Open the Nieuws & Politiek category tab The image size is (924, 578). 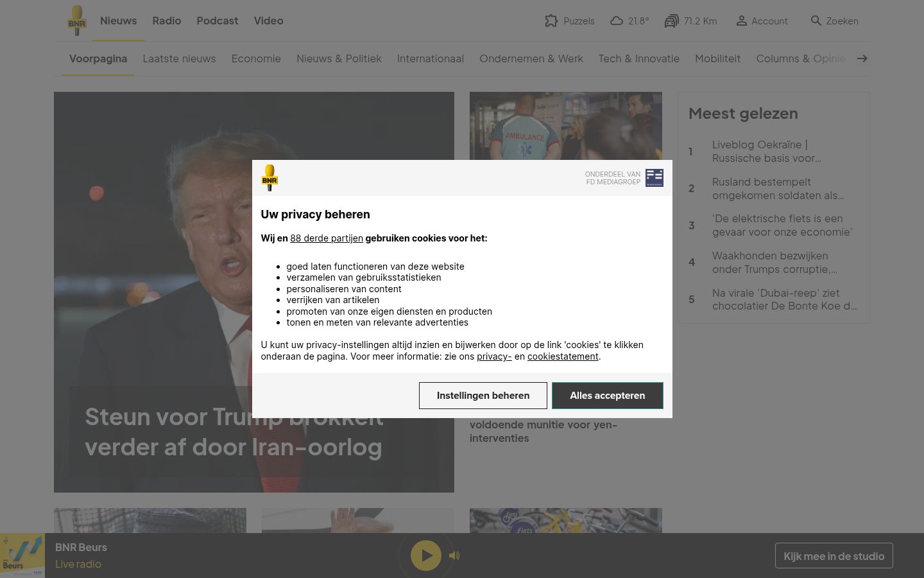point(339,58)
